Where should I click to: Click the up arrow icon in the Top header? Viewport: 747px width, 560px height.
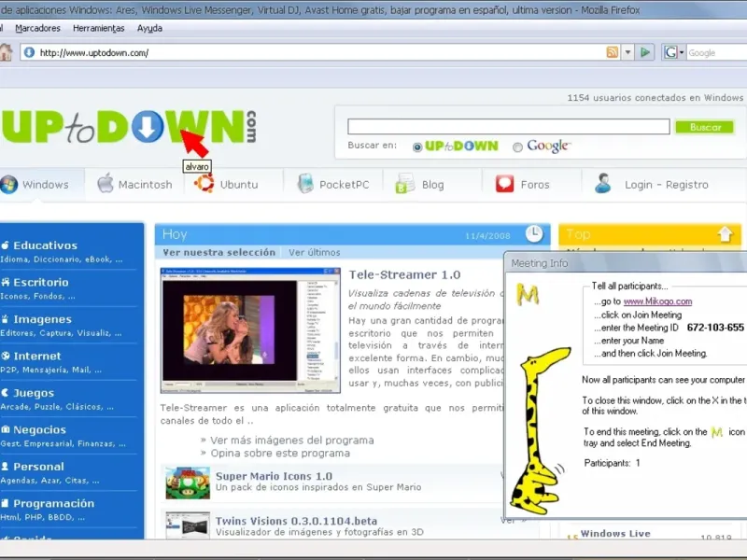pos(726,234)
